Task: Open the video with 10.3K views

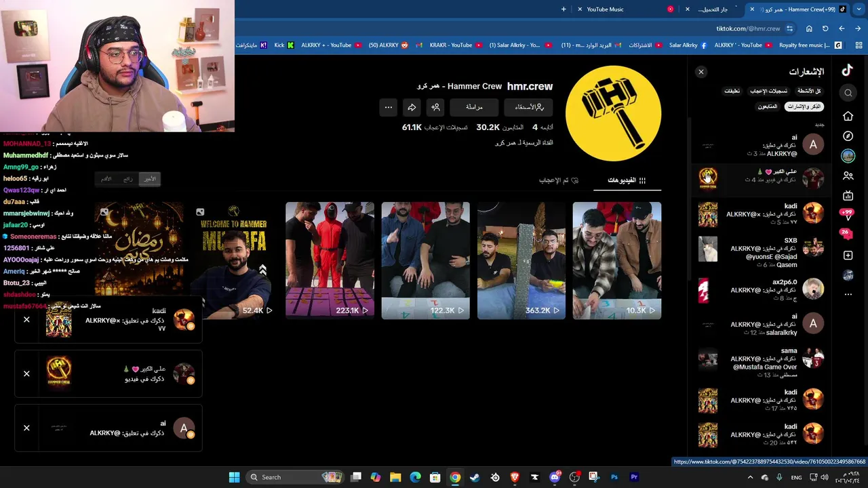Action: pyautogui.click(x=616, y=260)
